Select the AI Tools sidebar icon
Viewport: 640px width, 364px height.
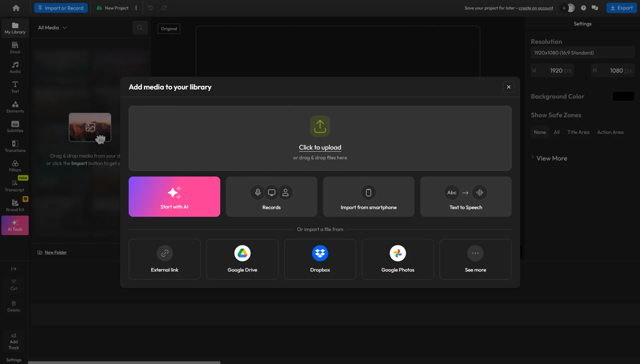(x=15, y=225)
